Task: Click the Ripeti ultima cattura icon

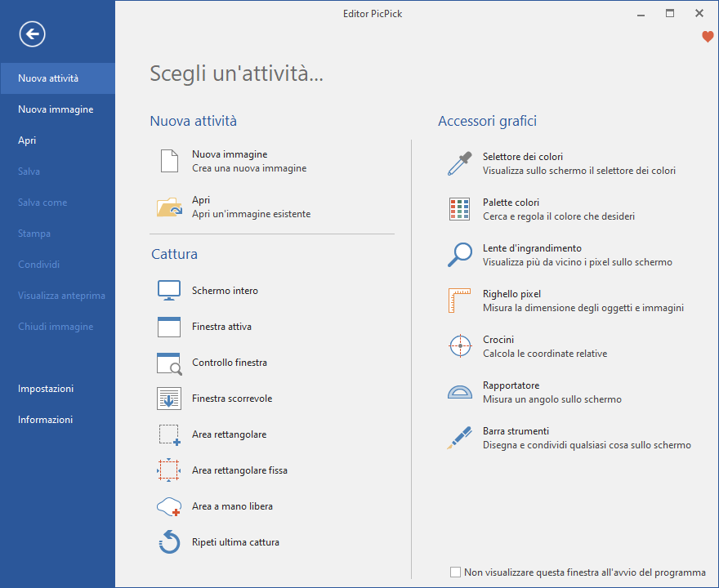Action: click(x=169, y=542)
